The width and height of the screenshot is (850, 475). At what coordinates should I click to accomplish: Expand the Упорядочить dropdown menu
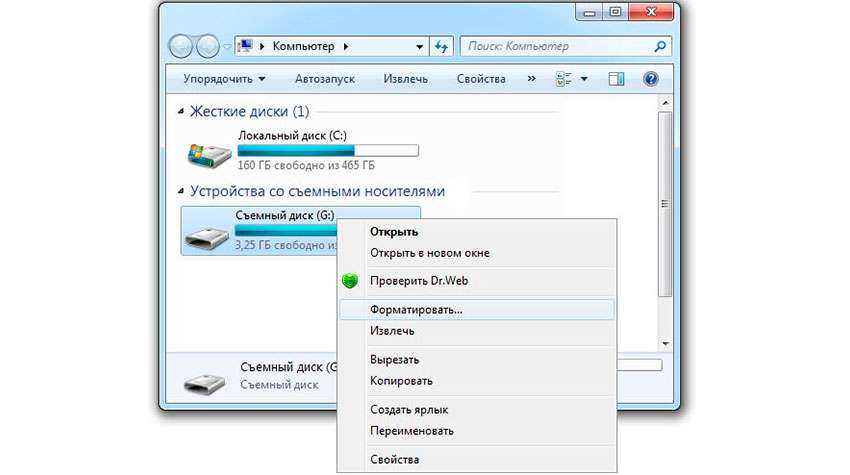[x=224, y=79]
